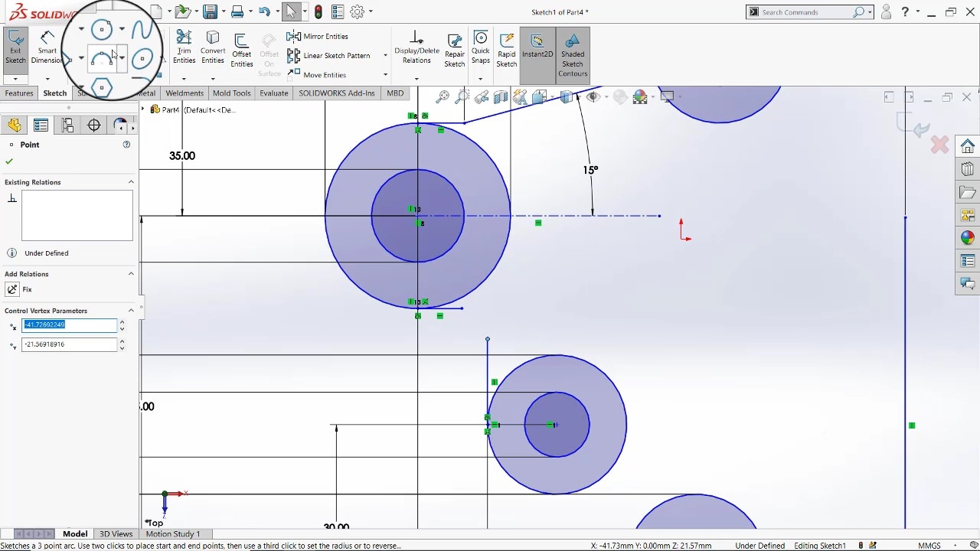The width and height of the screenshot is (980, 551).
Task: Open the Display/Delete Relations tool
Action: click(416, 47)
